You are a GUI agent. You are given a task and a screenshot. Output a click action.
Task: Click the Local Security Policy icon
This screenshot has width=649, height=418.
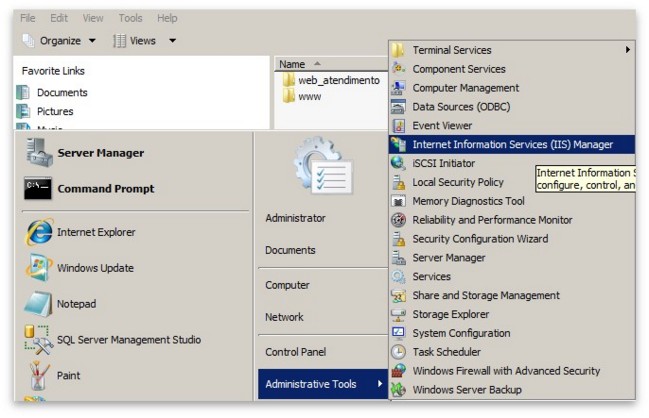point(398,182)
